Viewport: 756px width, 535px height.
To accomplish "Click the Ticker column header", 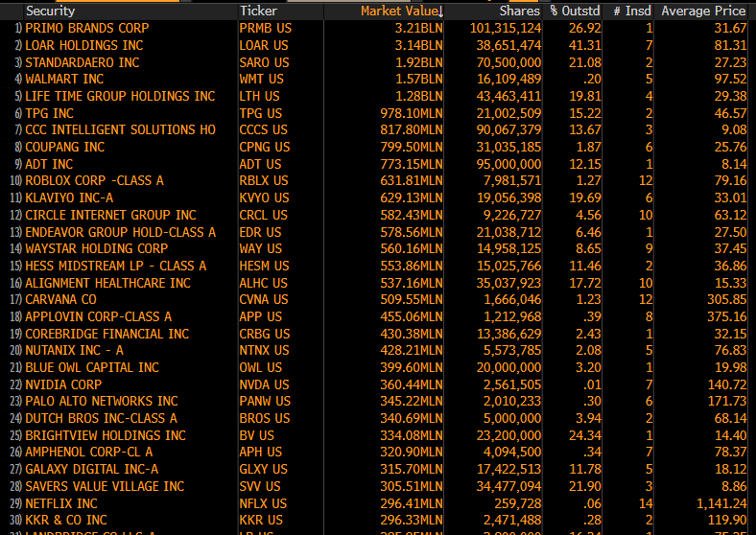I will coord(258,11).
